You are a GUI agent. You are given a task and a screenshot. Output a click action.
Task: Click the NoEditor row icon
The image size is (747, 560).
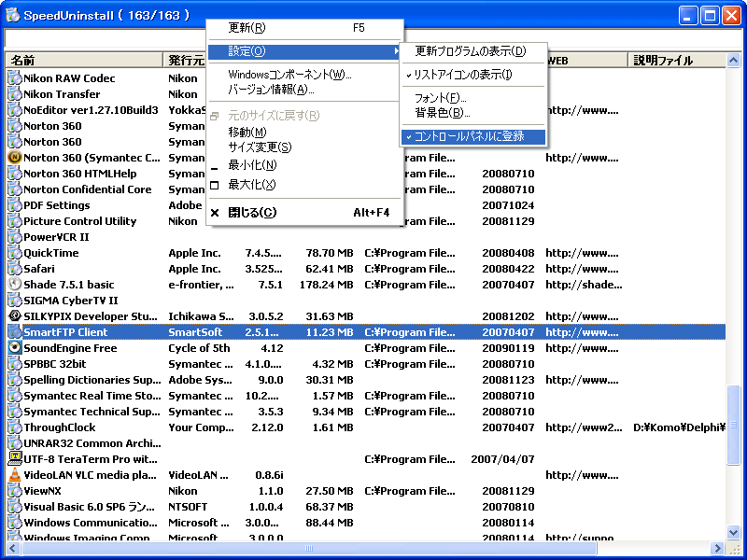pyautogui.click(x=15, y=110)
